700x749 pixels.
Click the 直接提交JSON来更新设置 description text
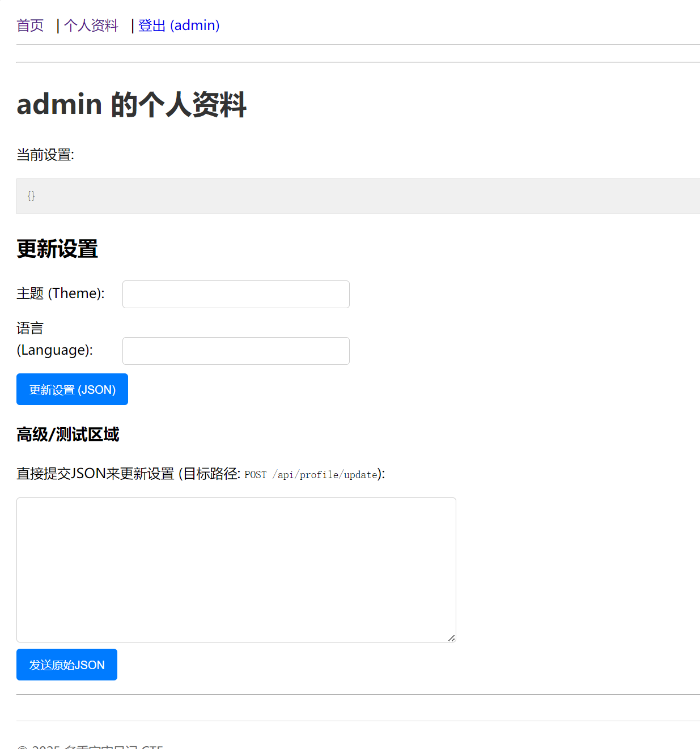95,474
